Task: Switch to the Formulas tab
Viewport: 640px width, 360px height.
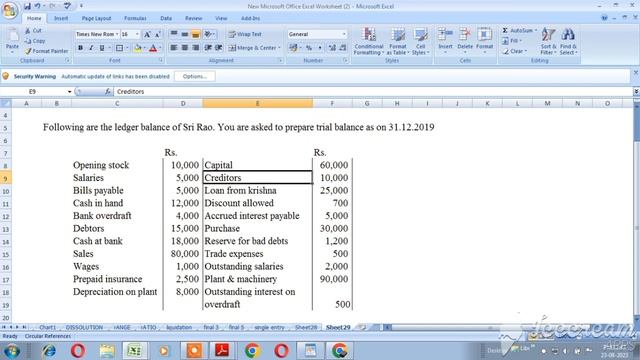Action: (x=135, y=18)
